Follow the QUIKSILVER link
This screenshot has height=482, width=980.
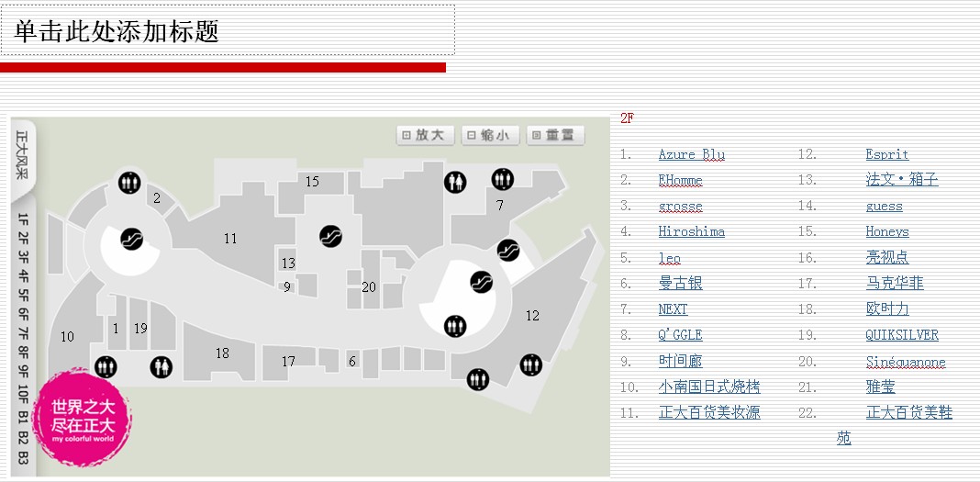901,335
